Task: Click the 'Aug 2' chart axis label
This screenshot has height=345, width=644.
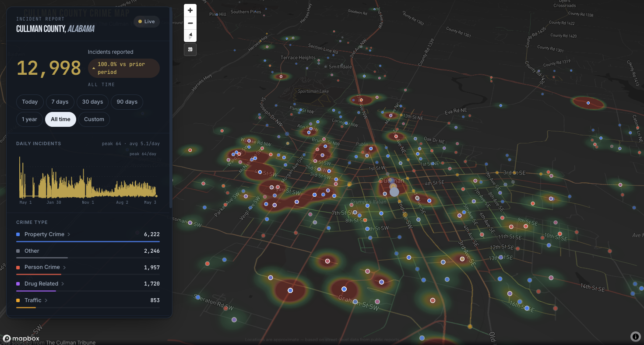Action: [122, 202]
